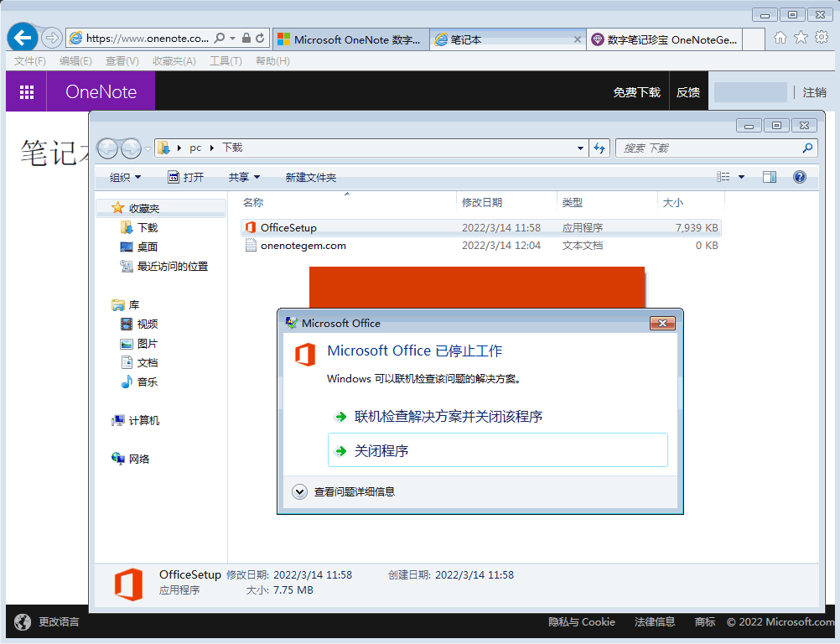Click the globe icon beside 更改语言
This screenshot has width=840, height=644.
[x=23, y=621]
